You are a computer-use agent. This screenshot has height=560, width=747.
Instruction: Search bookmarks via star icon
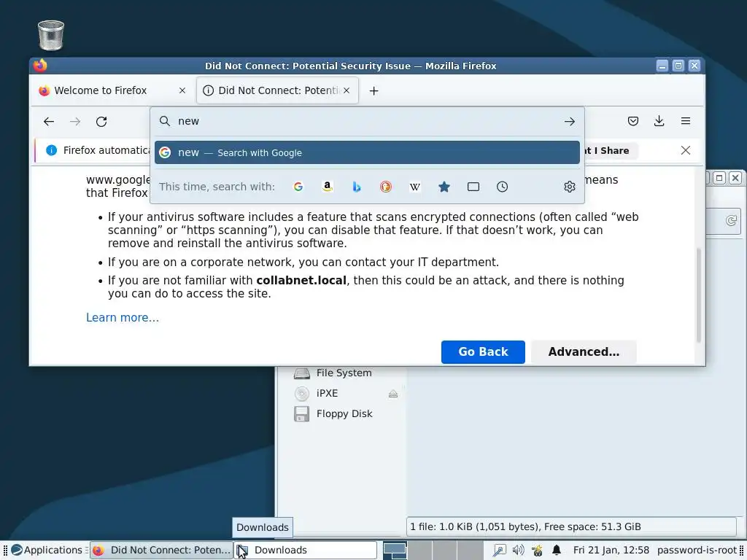point(444,187)
